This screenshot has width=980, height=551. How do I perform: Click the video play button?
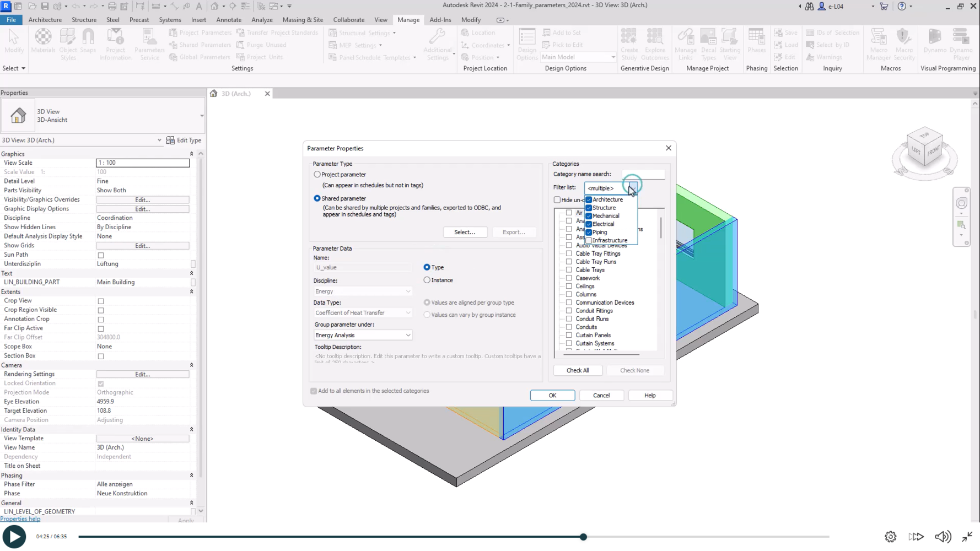(x=14, y=537)
